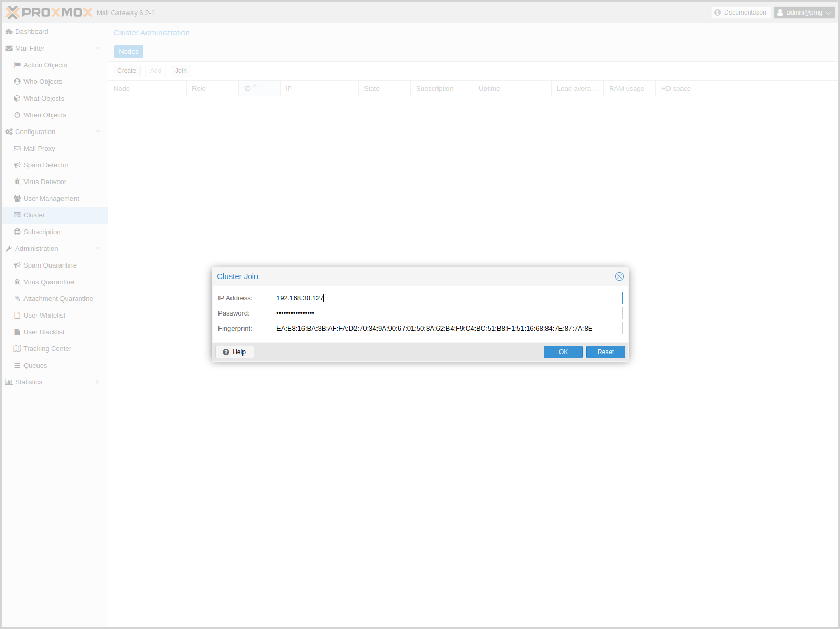840x629 pixels.
Task: Click the Spam Detector megaphone icon
Action: click(x=17, y=165)
